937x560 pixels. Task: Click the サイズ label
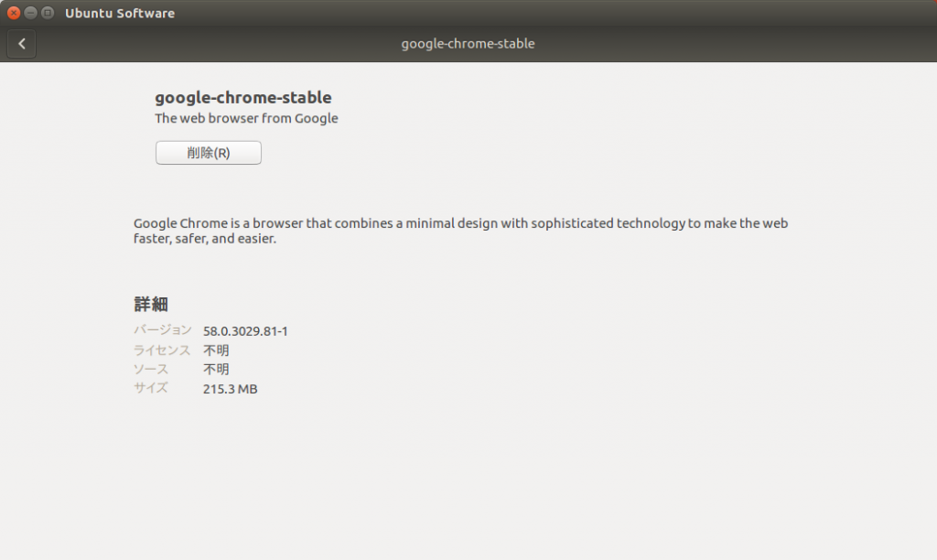click(151, 388)
